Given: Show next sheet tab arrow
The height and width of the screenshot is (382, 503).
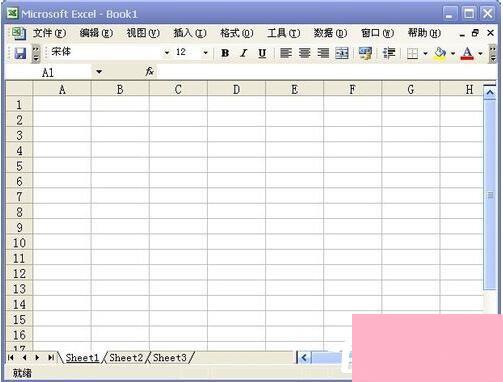Looking at the screenshot, I should (37, 358).
